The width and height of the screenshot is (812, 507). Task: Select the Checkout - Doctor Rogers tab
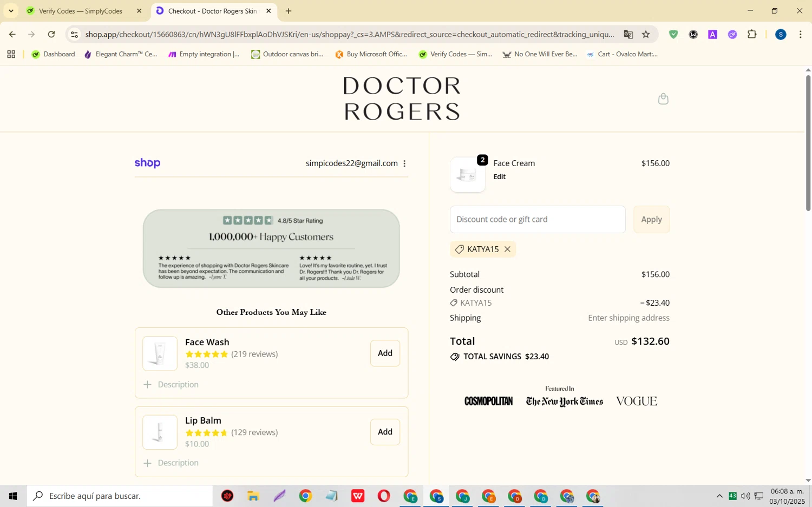pos(213,11)
